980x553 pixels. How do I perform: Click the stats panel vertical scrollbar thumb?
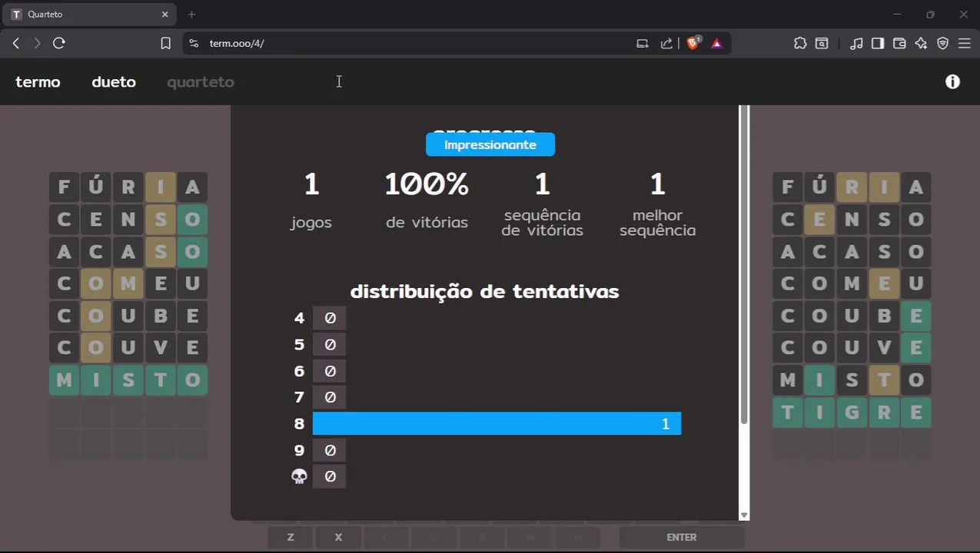pyautogui.click(x=743, y=265)
